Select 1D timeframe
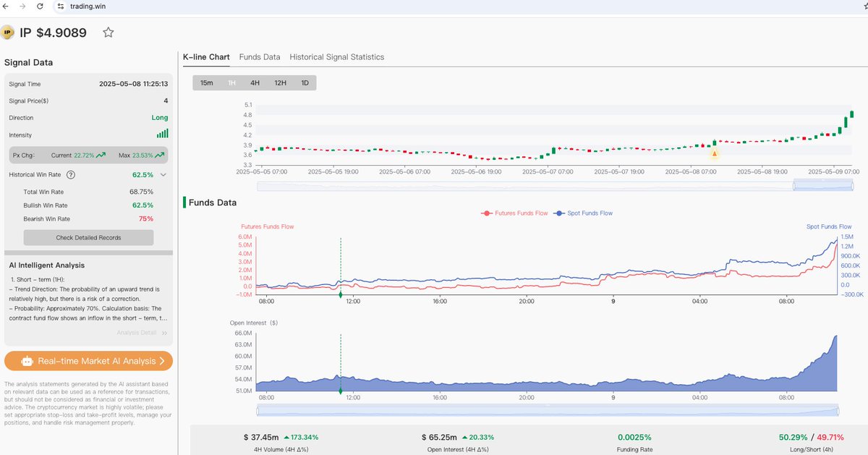Screen dimensions: 868x455 tap(305, 83)
